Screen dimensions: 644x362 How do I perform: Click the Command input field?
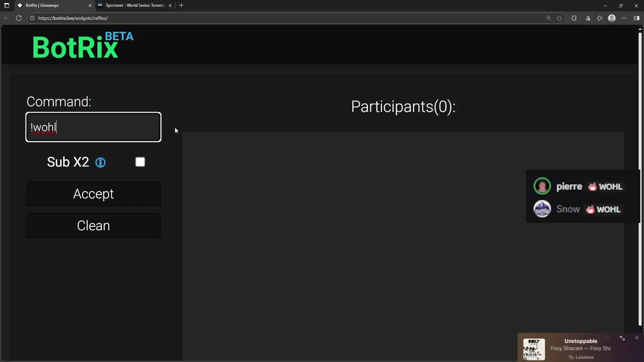click(x=94, y=127)
